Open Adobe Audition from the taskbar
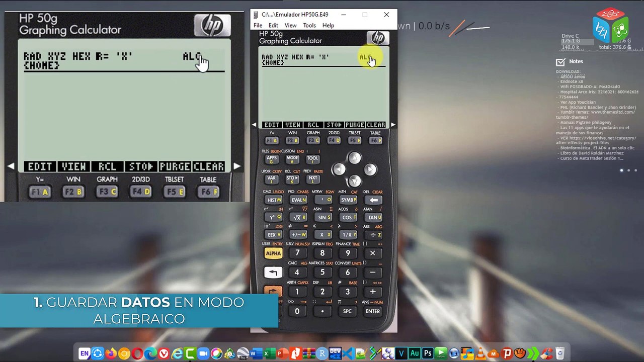Screen dimensions: 644x362 click(x=415, y=353)
